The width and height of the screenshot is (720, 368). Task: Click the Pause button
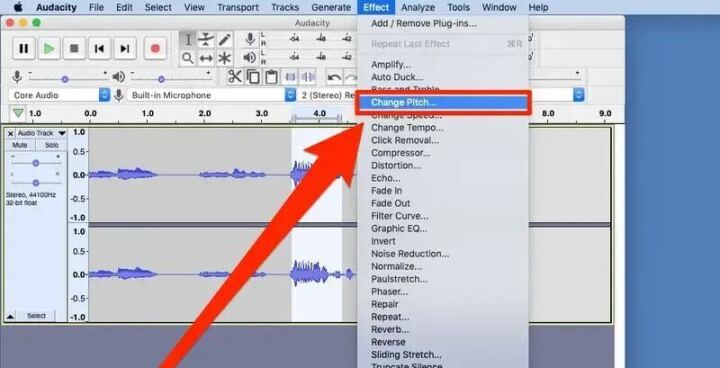[24, 49]
